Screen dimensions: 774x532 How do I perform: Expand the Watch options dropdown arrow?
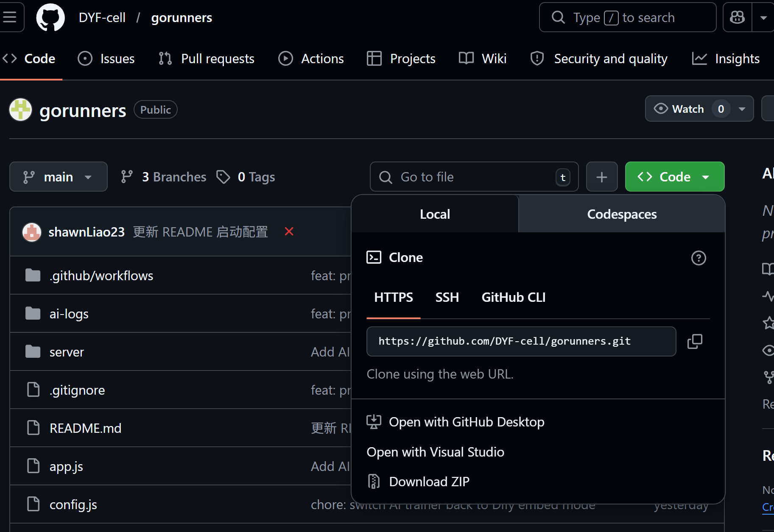point(742,109)
